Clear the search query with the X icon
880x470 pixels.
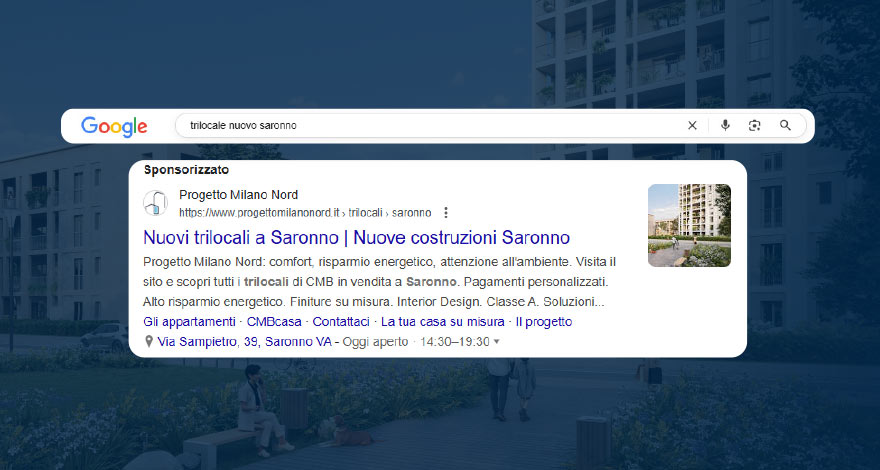coord(692,126)
